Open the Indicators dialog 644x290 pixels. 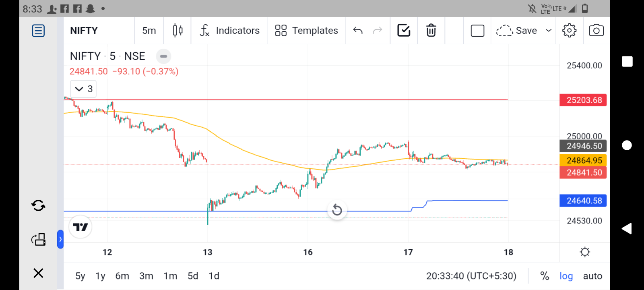230,31
